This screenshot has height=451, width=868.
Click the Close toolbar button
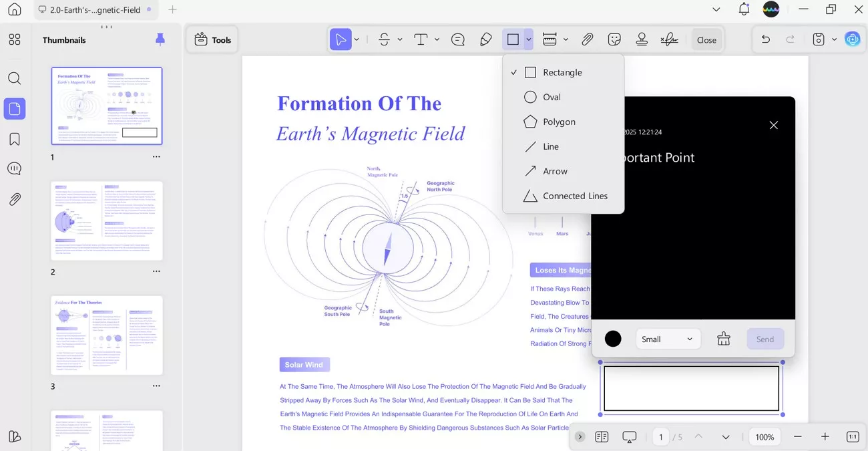coord(706,39)
